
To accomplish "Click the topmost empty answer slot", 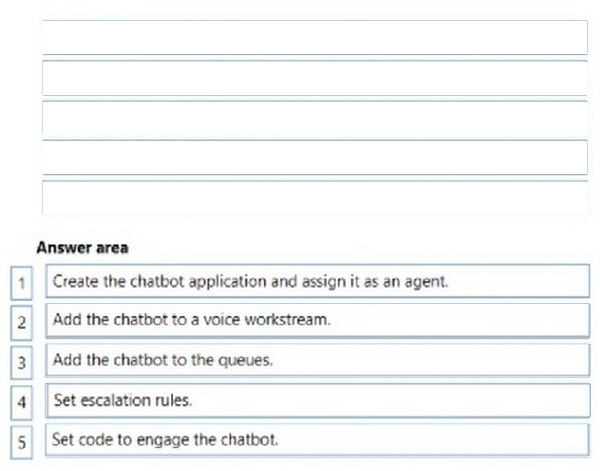I will (315, 37).
